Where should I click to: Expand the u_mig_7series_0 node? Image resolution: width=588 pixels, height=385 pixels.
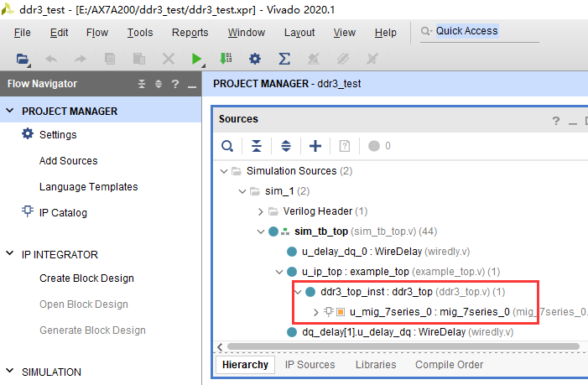click(315, 312)
